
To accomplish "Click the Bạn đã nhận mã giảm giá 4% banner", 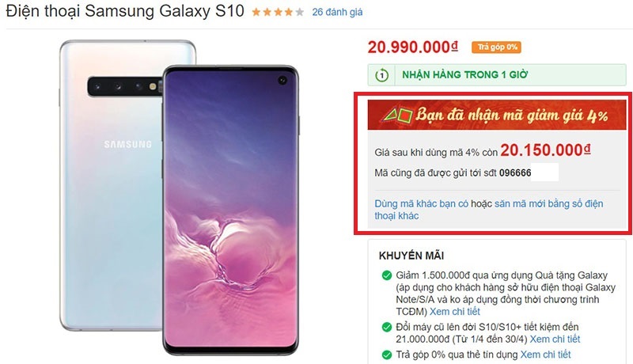I will coord(497,115).
